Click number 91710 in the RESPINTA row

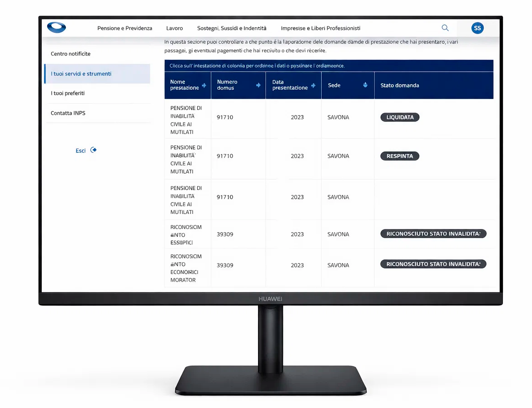pos(225,156)
